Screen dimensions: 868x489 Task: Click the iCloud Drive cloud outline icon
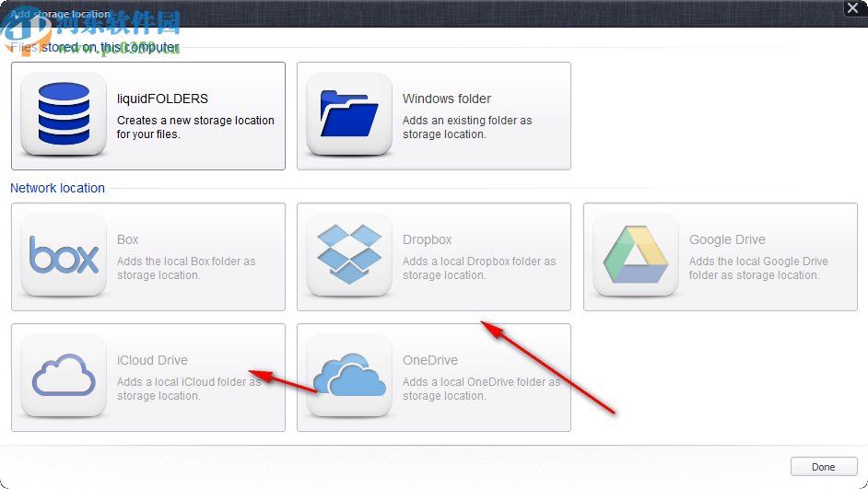(x=64, y=375)
